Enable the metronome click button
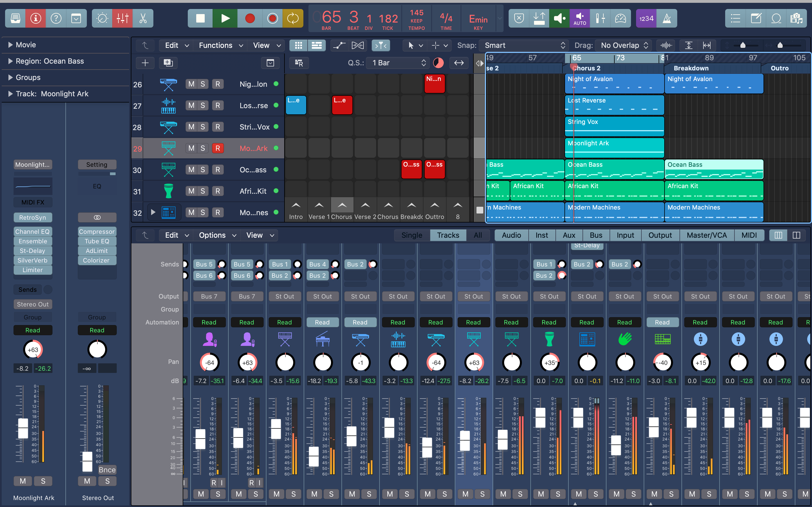This screenshot has height=507, width=812. click(x=667, y=18)
